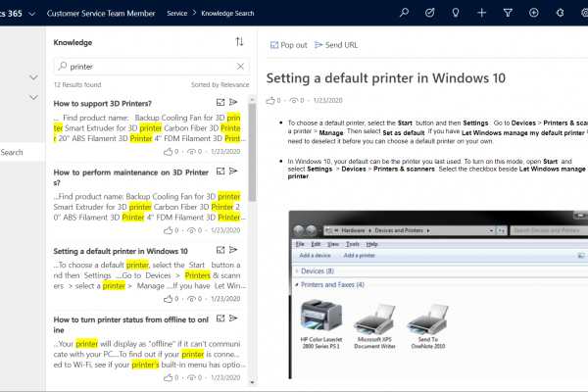Open 'How to perform maintenance on 3D Printers?' result
Image resolution: width=588 pixels, height=392 pixels.
(x=131, y=177)
